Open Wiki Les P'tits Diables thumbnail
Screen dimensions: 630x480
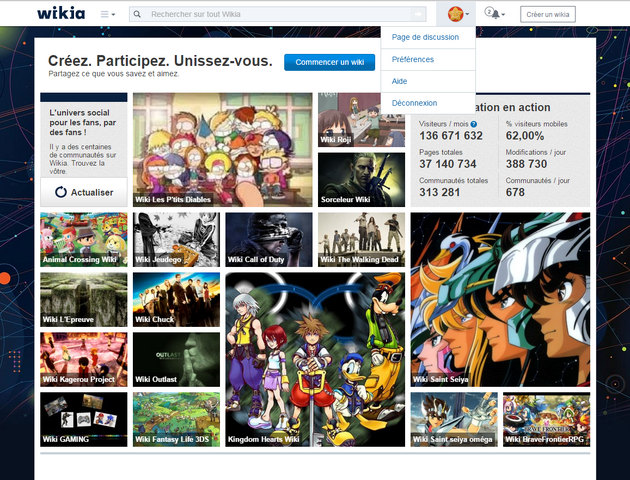[223, 150]
